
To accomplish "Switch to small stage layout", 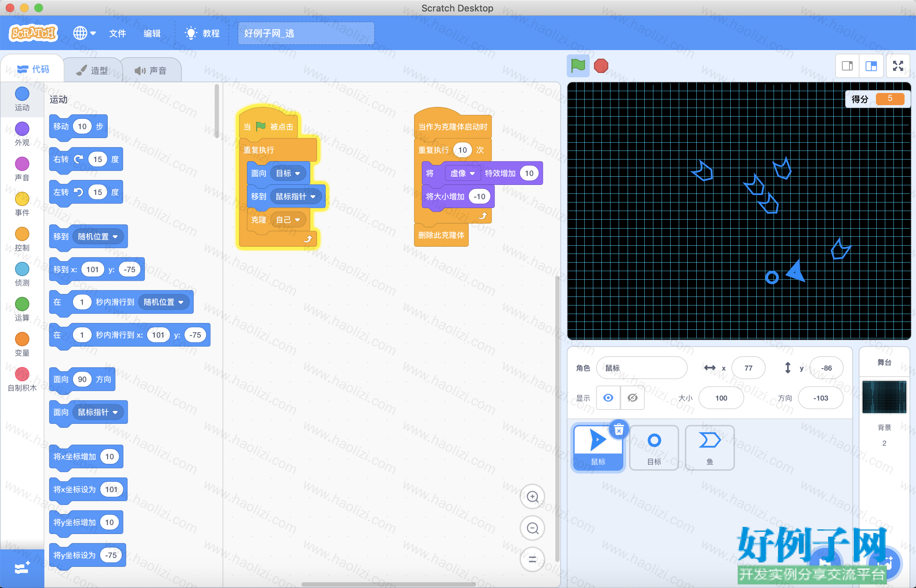I will pos(847,66).
